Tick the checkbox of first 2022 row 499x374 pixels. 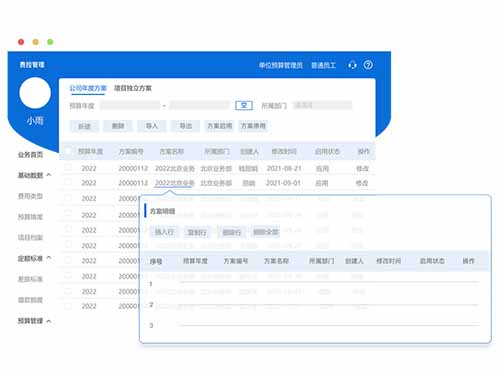click(x=68, y=167)
